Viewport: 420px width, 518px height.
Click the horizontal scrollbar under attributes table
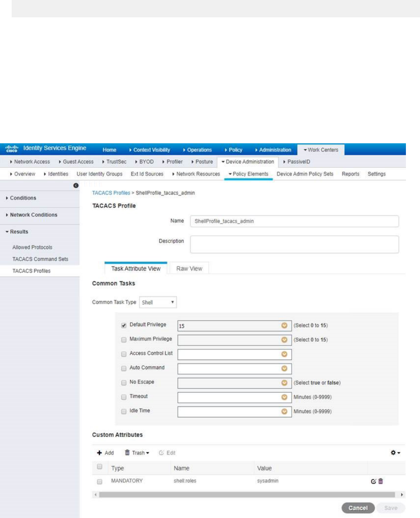point(247,495)
